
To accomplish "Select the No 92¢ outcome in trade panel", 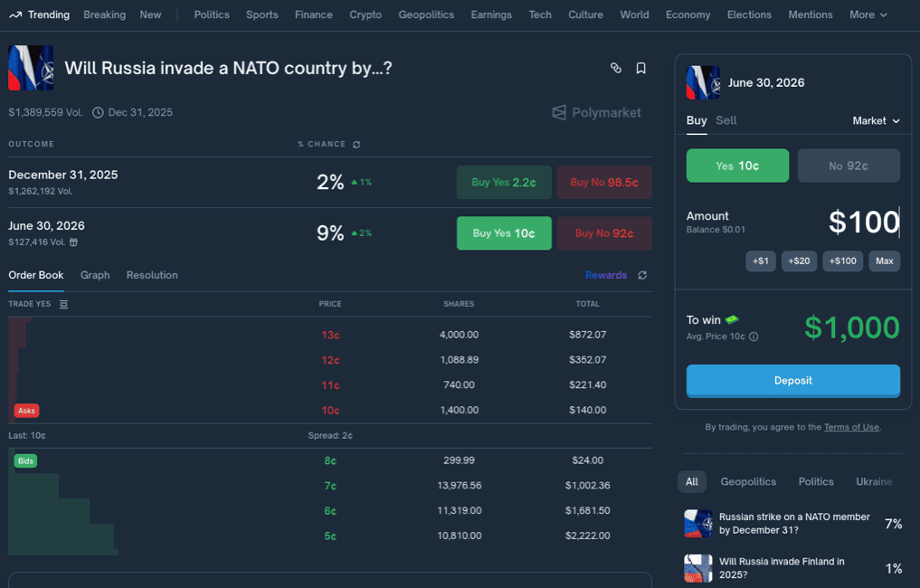I will tap(848, 166).
